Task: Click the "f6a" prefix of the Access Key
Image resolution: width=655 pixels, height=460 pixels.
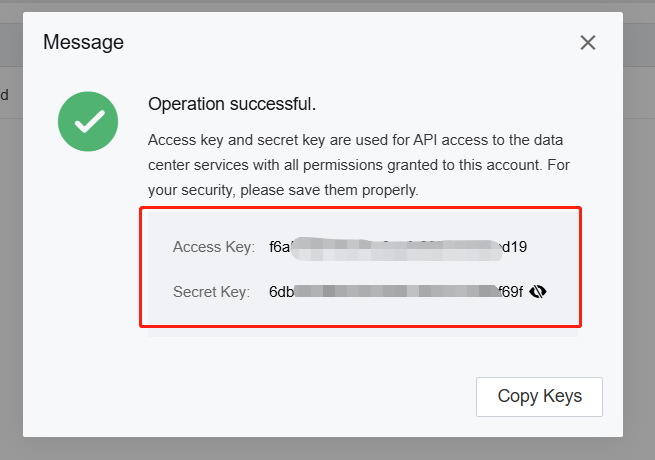Action: point(279,247)
